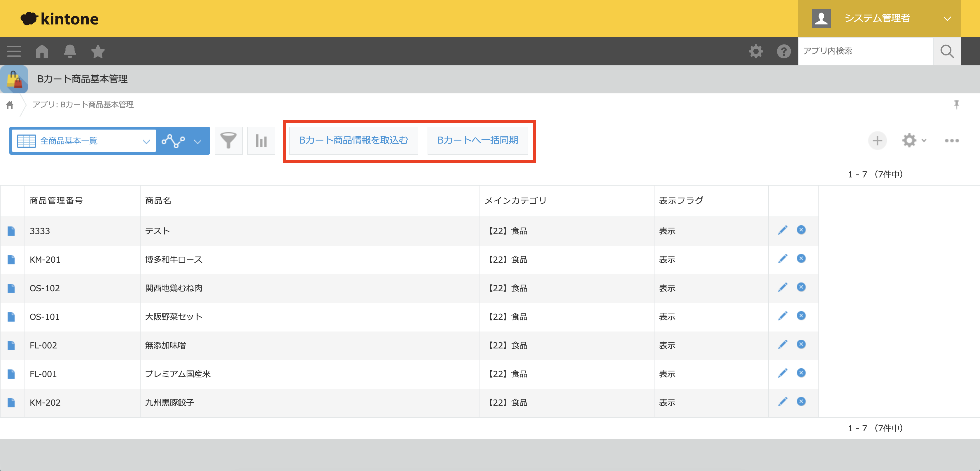Click the Bカートへ一括同期 button
The height and width of the screenshot is (471, 980).
pos(478,140)
